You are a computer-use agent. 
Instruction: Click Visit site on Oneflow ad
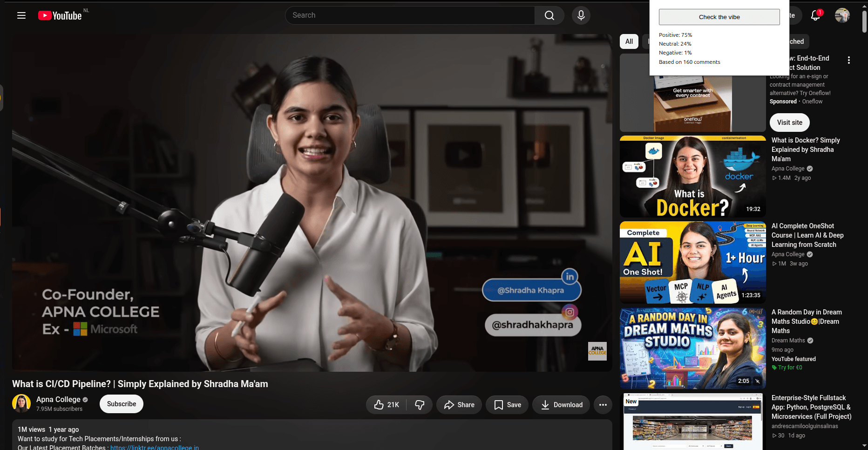790,123
